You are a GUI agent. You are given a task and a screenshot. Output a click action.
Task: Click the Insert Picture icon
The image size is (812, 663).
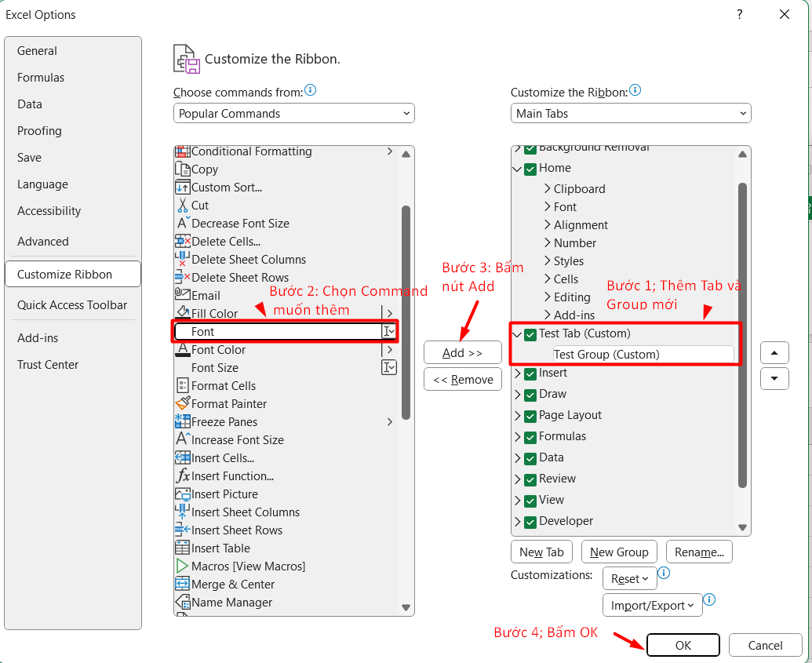pos(183,494)
